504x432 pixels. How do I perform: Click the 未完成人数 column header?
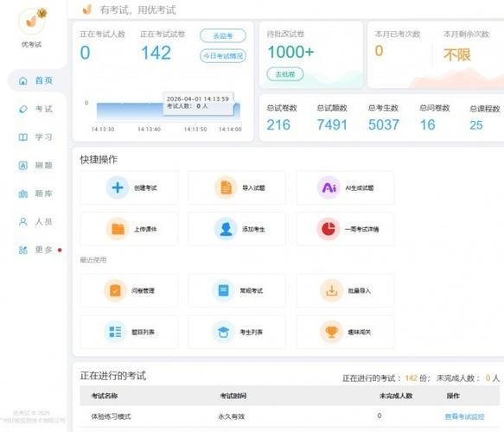click(x=396, y=396)
